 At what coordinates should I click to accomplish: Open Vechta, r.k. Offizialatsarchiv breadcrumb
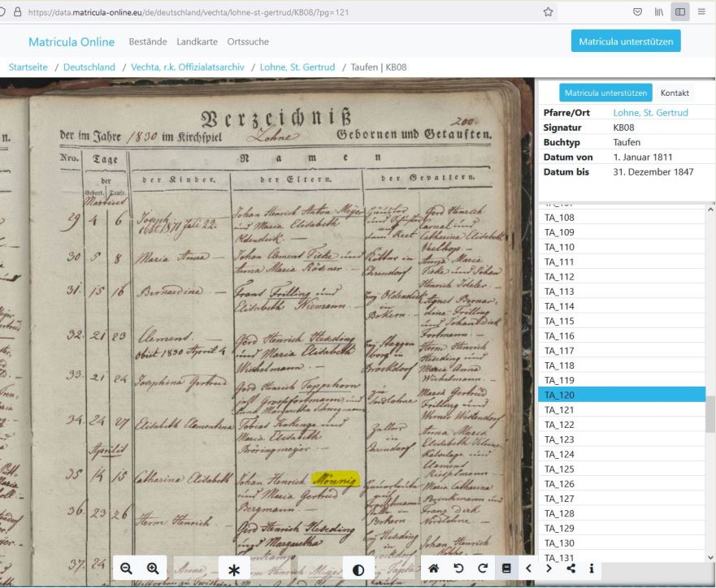click(x=188, y=67)
